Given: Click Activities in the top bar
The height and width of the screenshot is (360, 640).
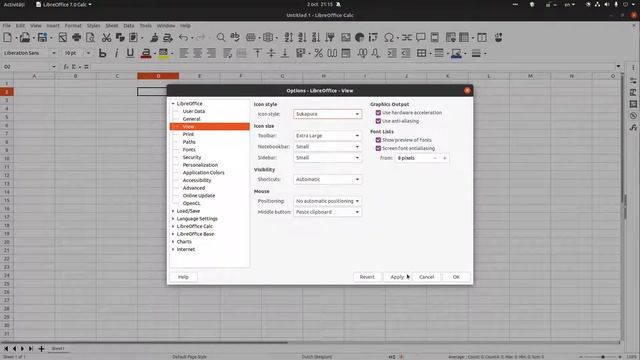Looking at the screenshot, I should (x=14, y=4).
